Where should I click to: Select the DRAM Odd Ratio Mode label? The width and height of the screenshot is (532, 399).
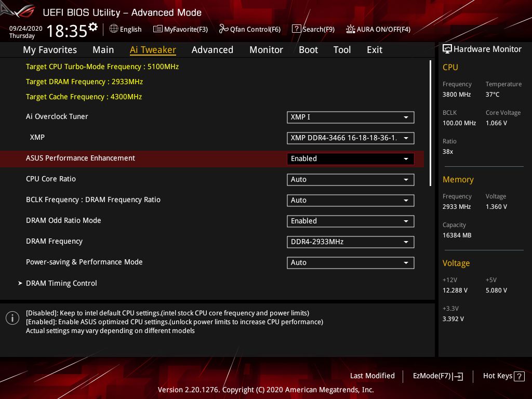point(63,220)
